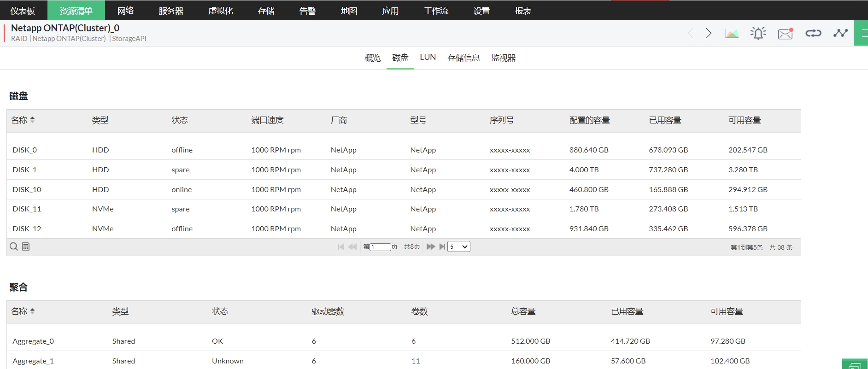Go to previous page of disk table
The image size is (868, 369).
(x=352, y=246)
